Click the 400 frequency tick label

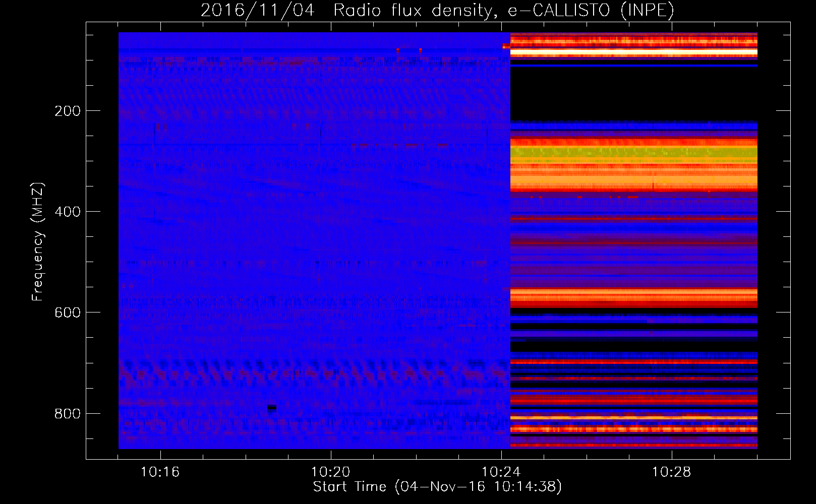pyautogui.click(x=67, y=212)
